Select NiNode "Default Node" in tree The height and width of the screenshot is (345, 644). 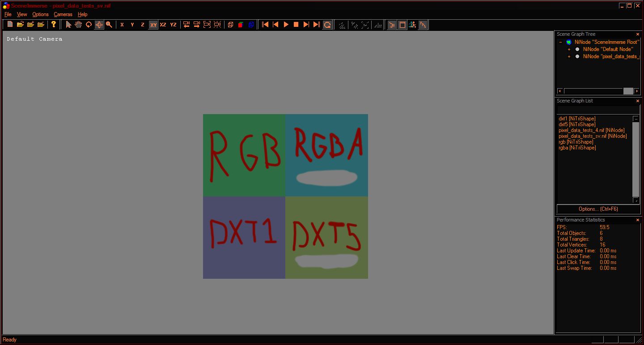tap(608, 49)
